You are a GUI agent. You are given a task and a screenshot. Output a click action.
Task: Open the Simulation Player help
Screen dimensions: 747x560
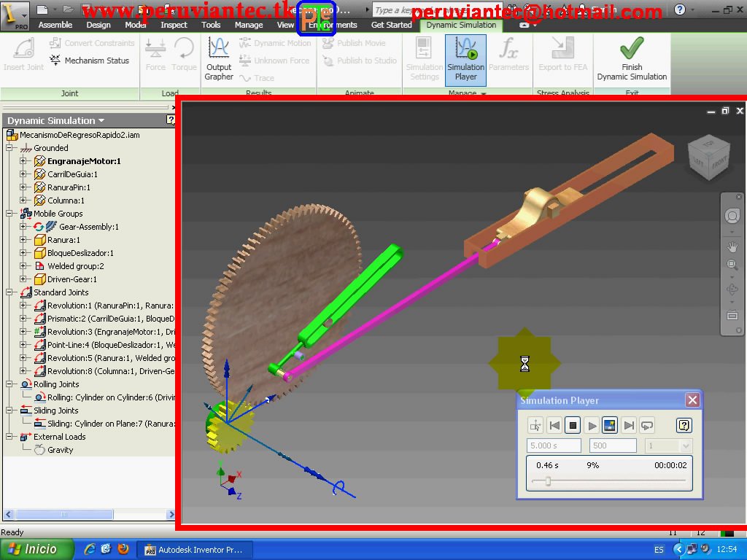[684, 425]
